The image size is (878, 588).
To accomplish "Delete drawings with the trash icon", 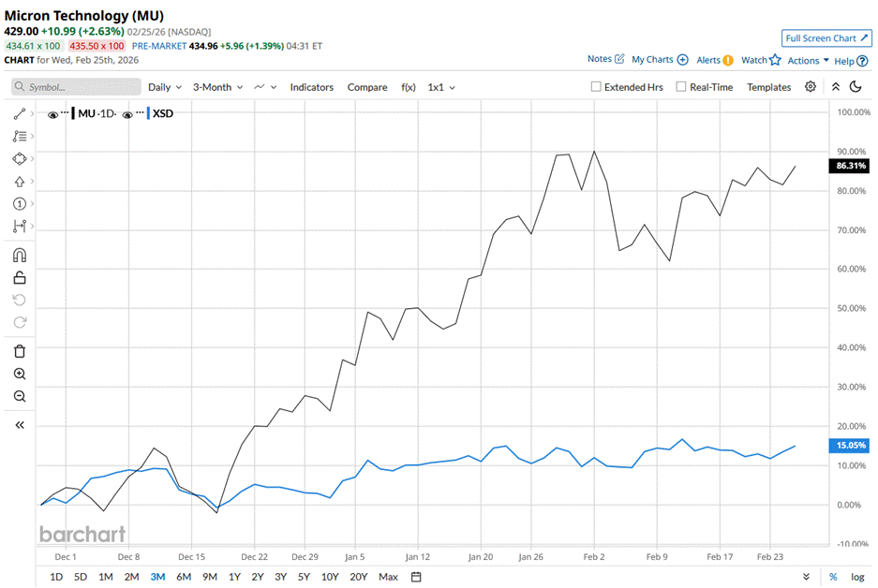I will click(20, 351).
